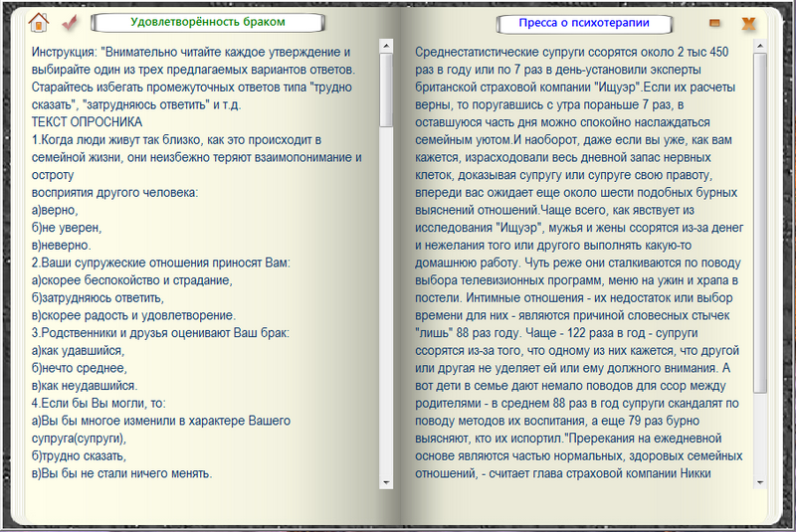Click the orange minimize bar icon
This screenshot has height=532, width=796.
(x=714, y=23)
